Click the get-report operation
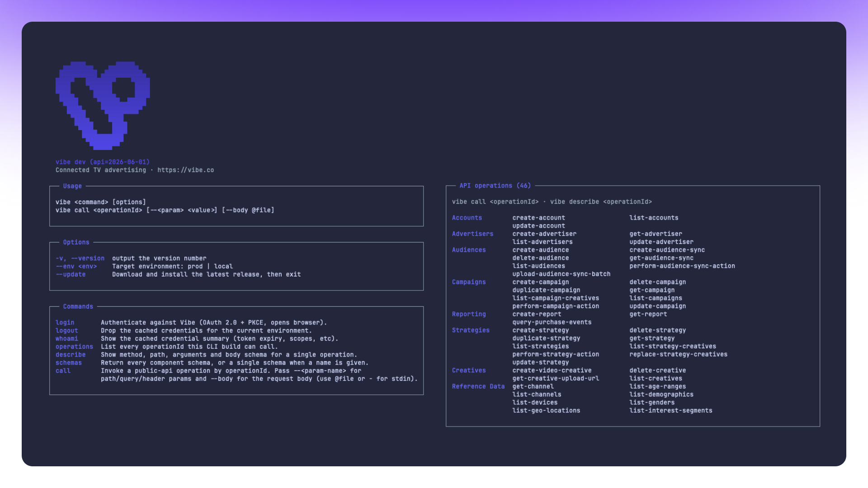This screenshot has height=488, width=868. 648,314
